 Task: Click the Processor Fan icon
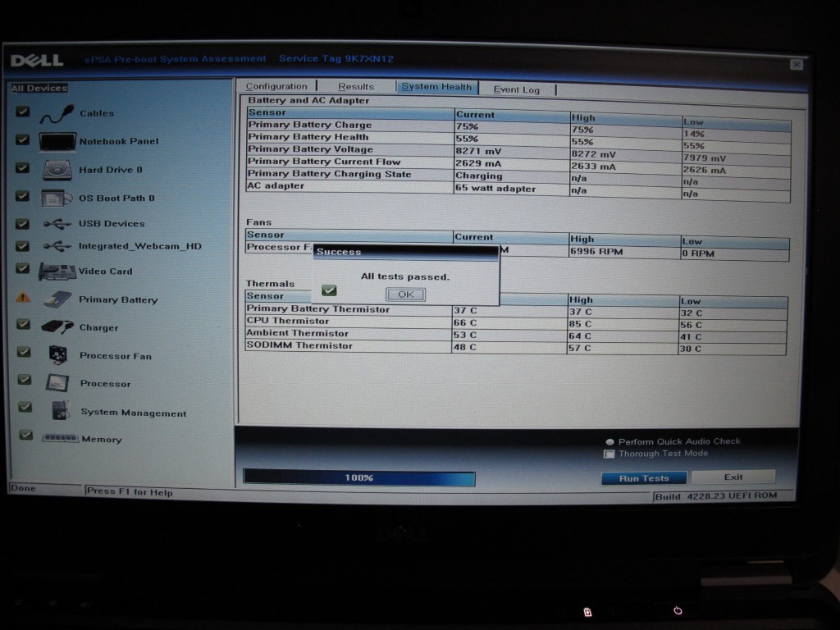(x=57, y=355)
